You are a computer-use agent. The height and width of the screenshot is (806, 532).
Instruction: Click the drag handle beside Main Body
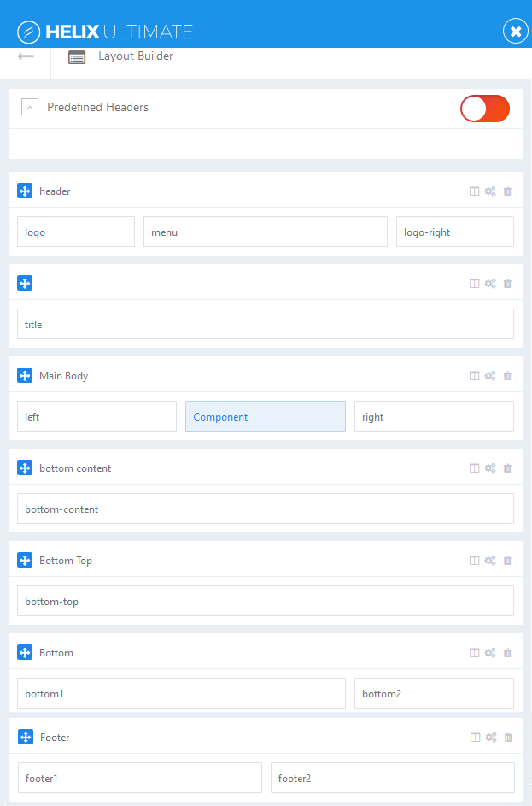point(24,375)
